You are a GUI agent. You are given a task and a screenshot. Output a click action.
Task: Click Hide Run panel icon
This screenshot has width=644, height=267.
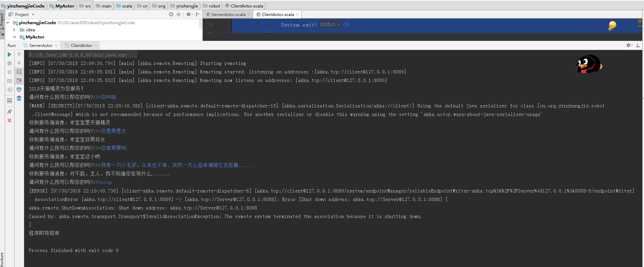pyautogui.click(x=638, y=45)
